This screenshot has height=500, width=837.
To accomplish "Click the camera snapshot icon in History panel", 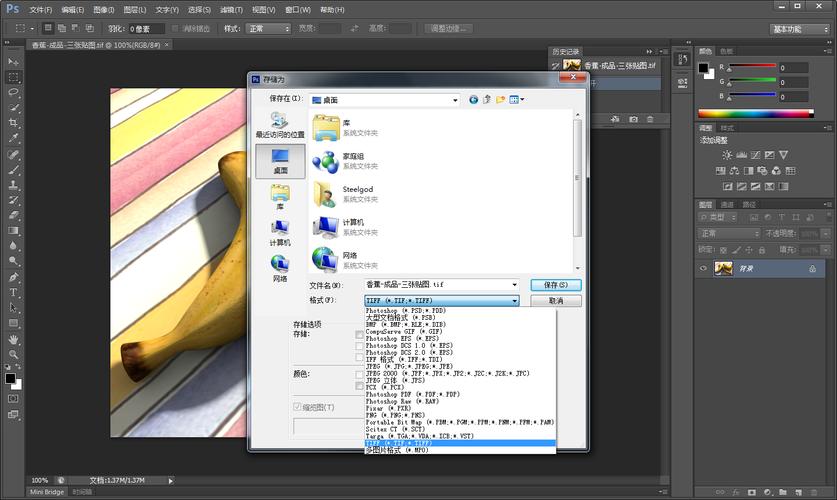I will pos(633,119).
